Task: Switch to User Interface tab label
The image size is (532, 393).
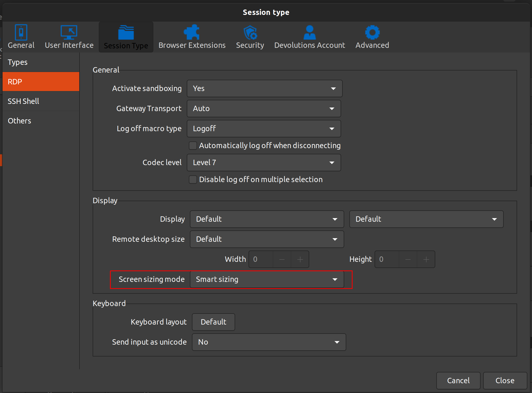Action: tap(69, 45)
